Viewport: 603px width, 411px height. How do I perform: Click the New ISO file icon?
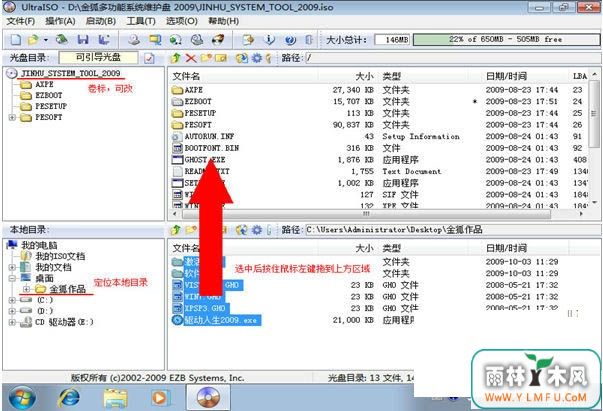point(15,39)
